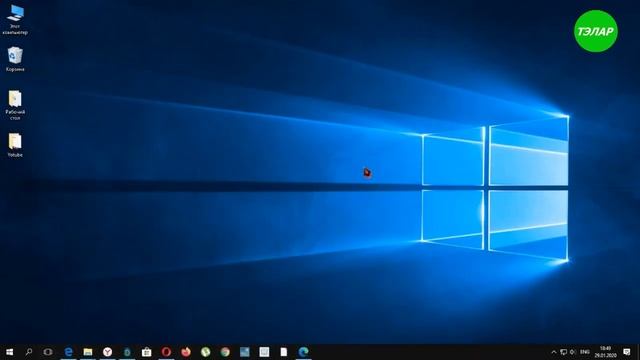Launch new Chromium Edge from taskbar
The width and height of the screenshot is (640, 360).
(x=303, y=352)
